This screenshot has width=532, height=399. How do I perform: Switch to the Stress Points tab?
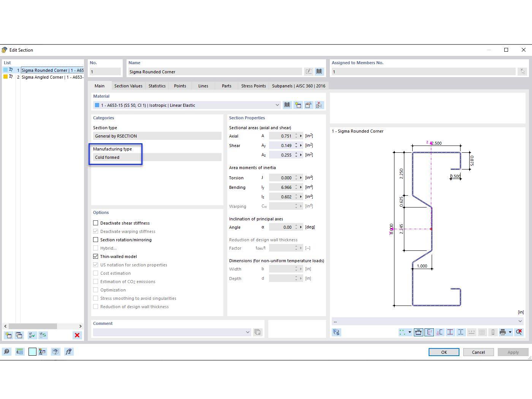pyautogui.click(x=253, y=85)
